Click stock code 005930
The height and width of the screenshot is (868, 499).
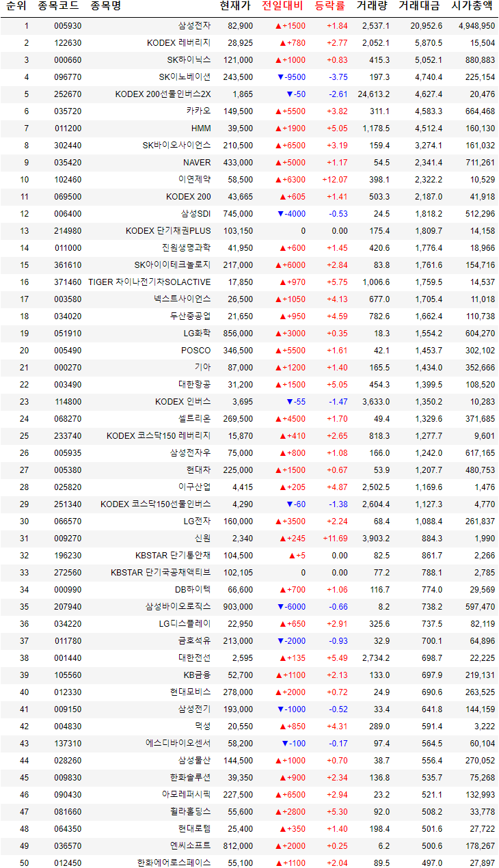(x=68, y=26)
